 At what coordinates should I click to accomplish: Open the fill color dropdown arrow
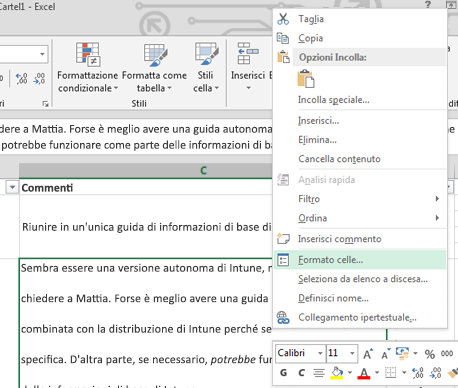coord(350,372)
